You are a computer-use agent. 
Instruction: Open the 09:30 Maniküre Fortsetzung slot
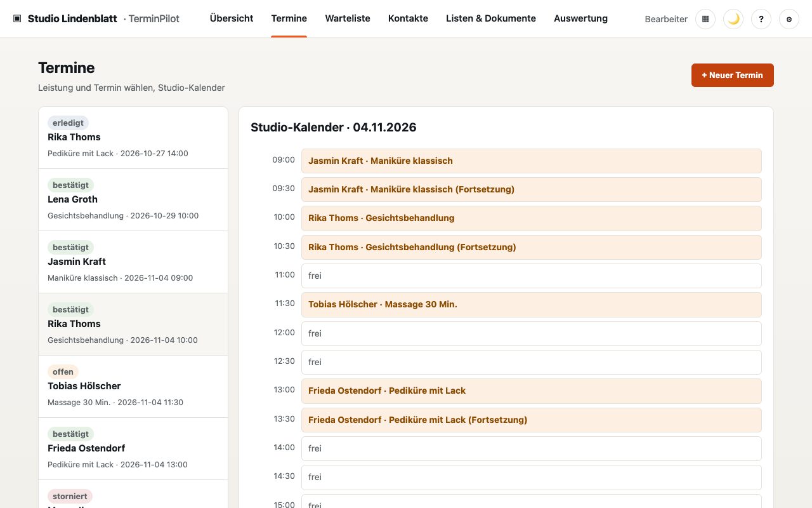(x=532, y=189)
